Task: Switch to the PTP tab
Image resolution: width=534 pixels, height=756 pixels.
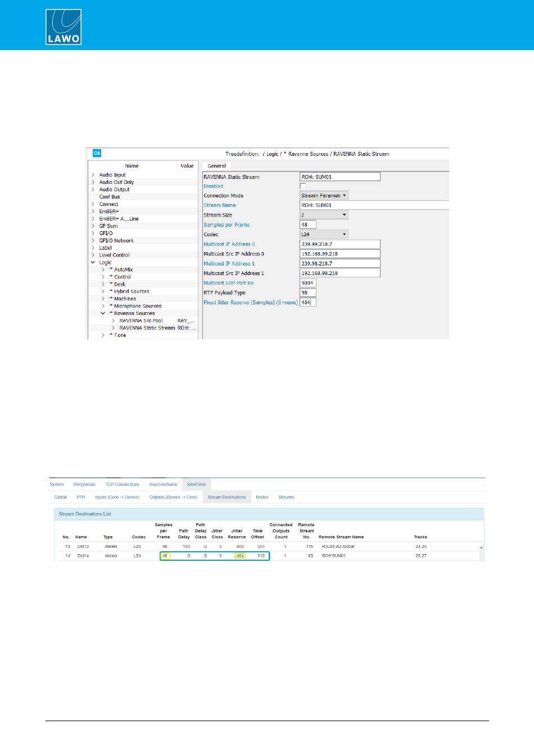Action: click(80, 497)
